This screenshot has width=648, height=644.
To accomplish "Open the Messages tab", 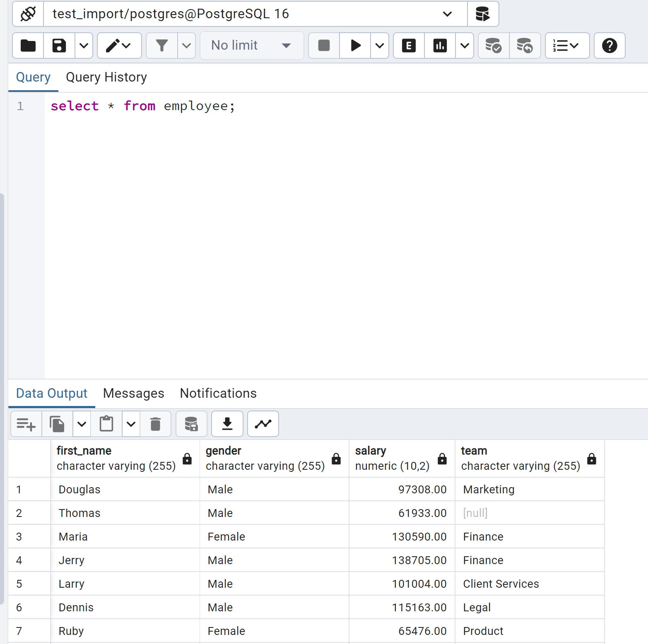I will click(x=133, y=393).
